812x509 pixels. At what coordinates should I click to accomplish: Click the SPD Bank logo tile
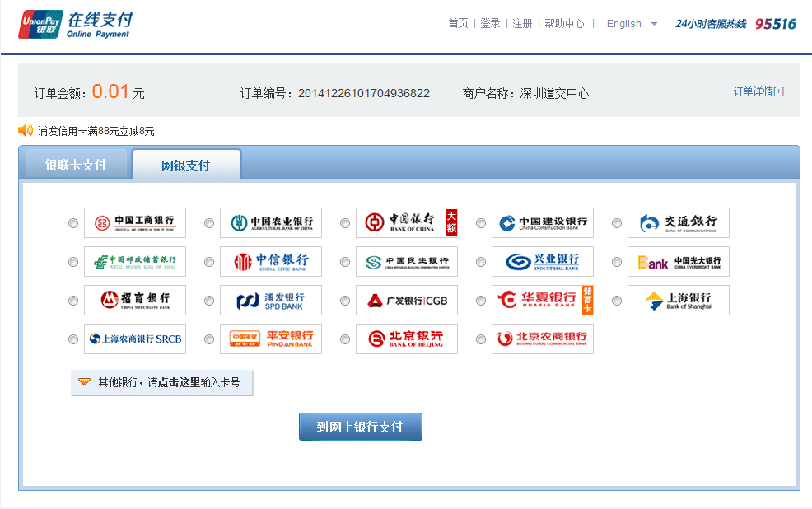pyautogui.click(x=271, y=301)
